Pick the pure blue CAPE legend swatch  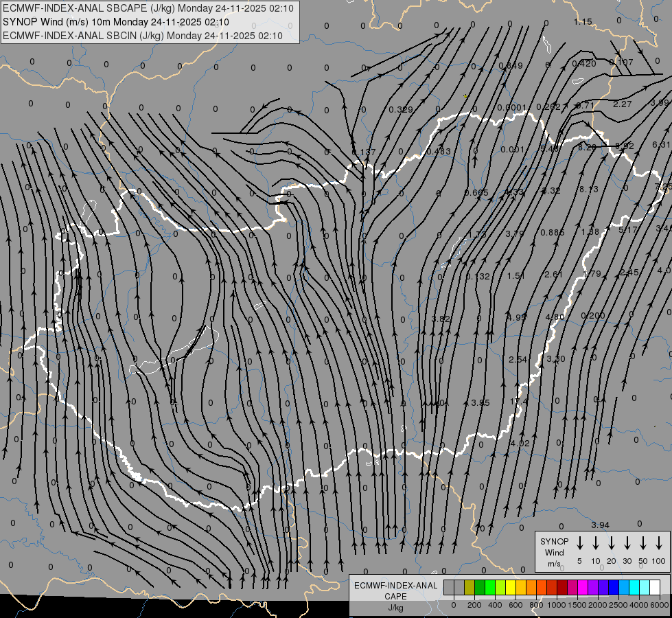[614, 588]
